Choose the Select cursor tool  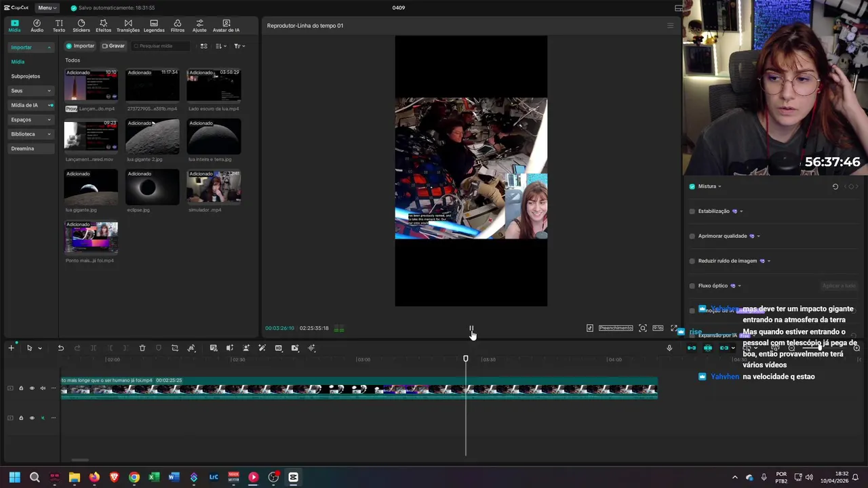click(29, 348)
